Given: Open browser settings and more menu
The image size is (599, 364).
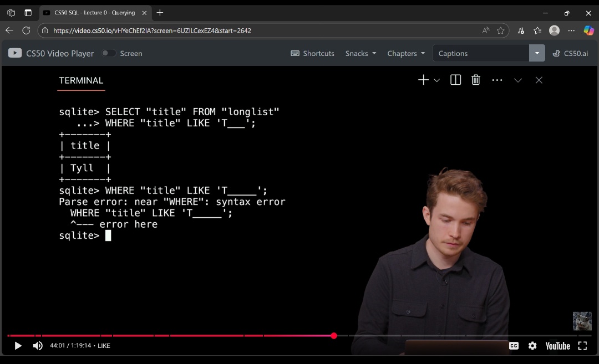Looking at the screenshot, I should 571,30.
